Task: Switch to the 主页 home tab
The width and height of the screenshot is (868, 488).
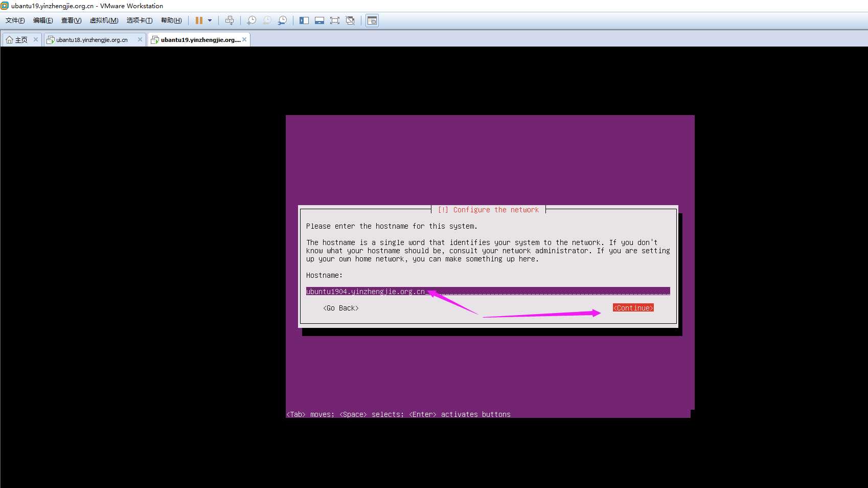Action: click(x=21, y=40)
